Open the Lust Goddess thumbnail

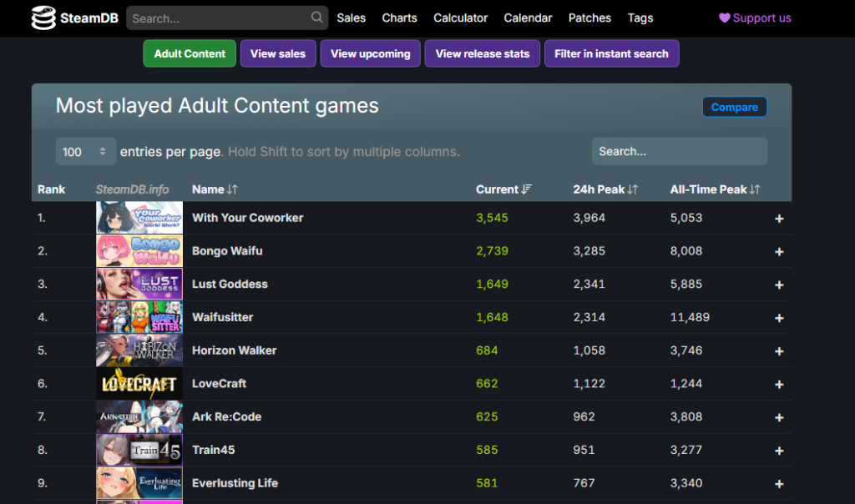point(139,284)
